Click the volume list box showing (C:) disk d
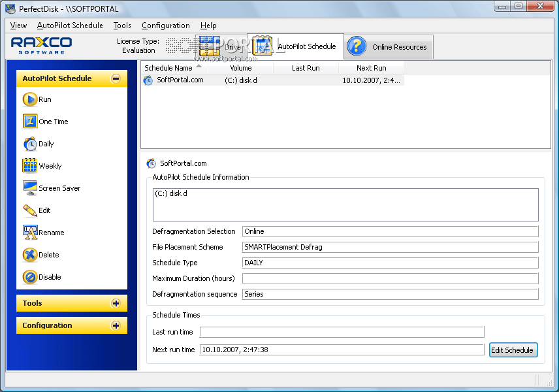The width and height of the screenshot is (559, 392). tap(345, 204)
